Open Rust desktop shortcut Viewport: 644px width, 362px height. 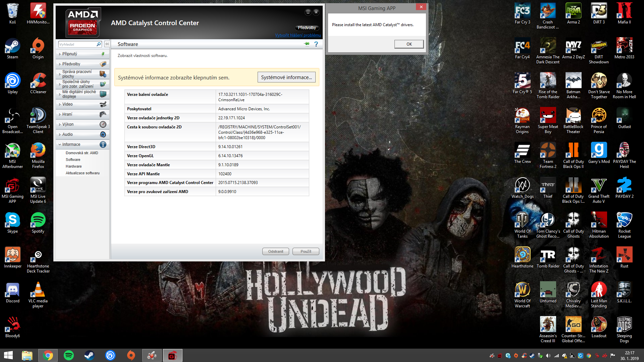tap(624, 258)
